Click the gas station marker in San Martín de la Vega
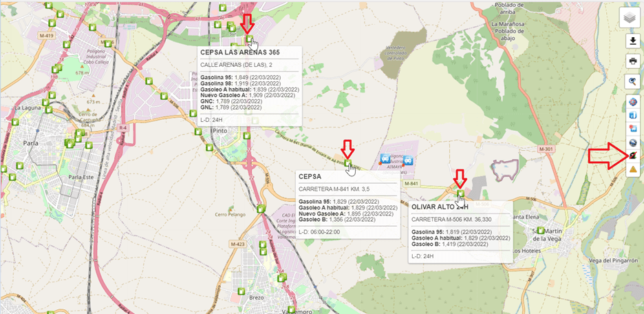Viewport: 644px width, 314px height. [541, 230]
